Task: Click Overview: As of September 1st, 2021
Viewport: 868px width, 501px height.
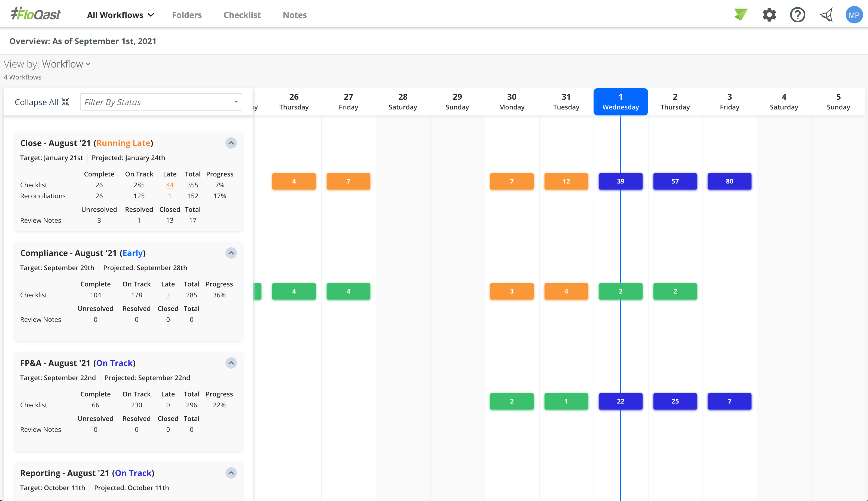Action: click(x=82, y=41)
